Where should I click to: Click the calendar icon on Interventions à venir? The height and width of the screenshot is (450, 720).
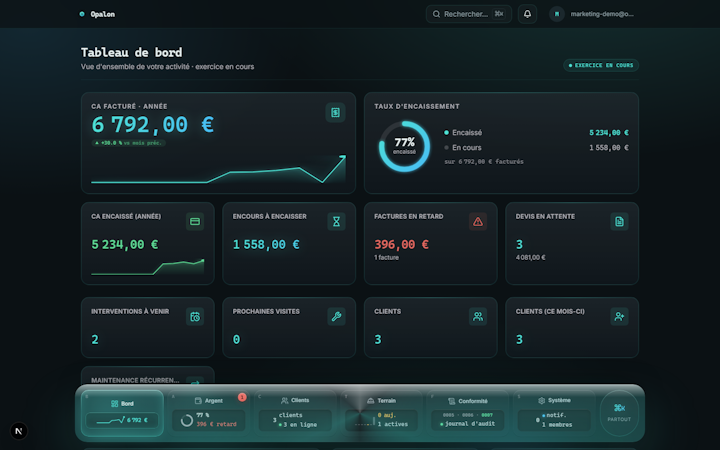coord(195,317)
